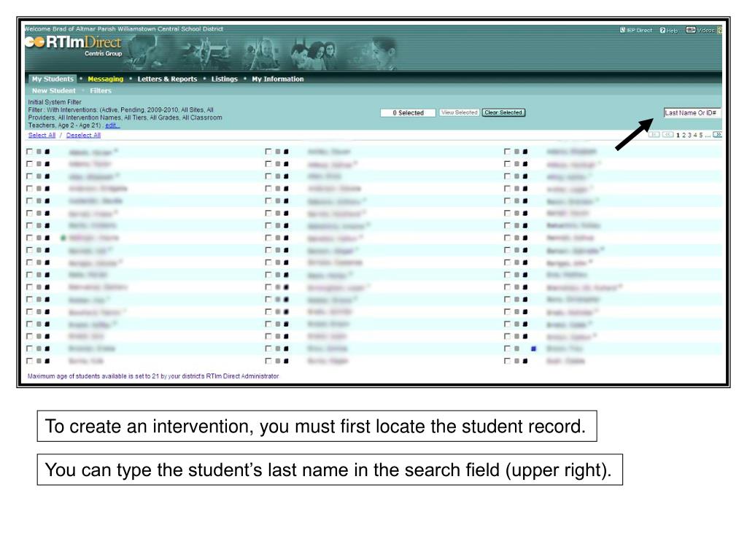Click the Help question mark icon

(x=662, y=30)
